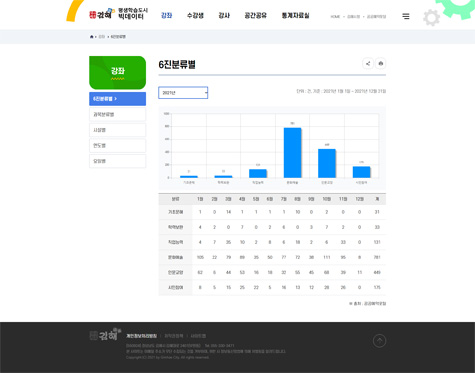Select 시설별 in the sidebar
This screenshot has height=373, width=475.
(x=117, y=130)
